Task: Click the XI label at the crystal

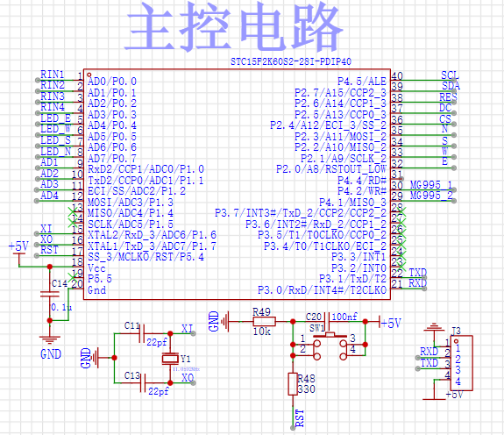Action: [187, 329]
